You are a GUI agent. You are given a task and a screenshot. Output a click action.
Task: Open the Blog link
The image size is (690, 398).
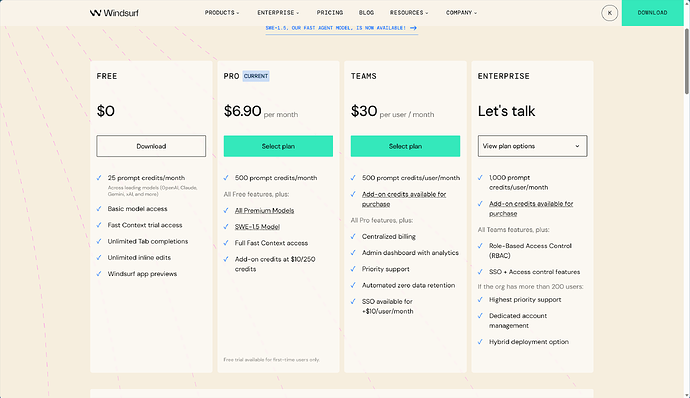click(366, 13)
